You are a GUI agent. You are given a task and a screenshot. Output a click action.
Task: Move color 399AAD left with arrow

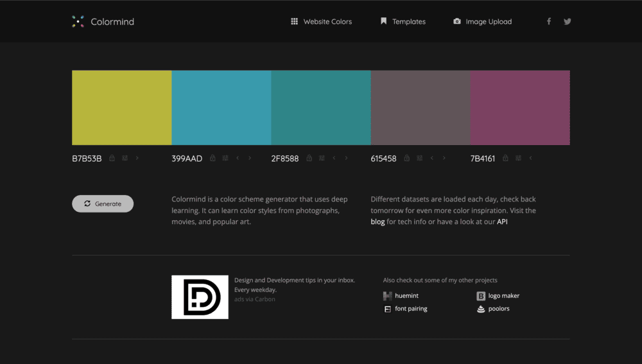click(x=238, y=159)
